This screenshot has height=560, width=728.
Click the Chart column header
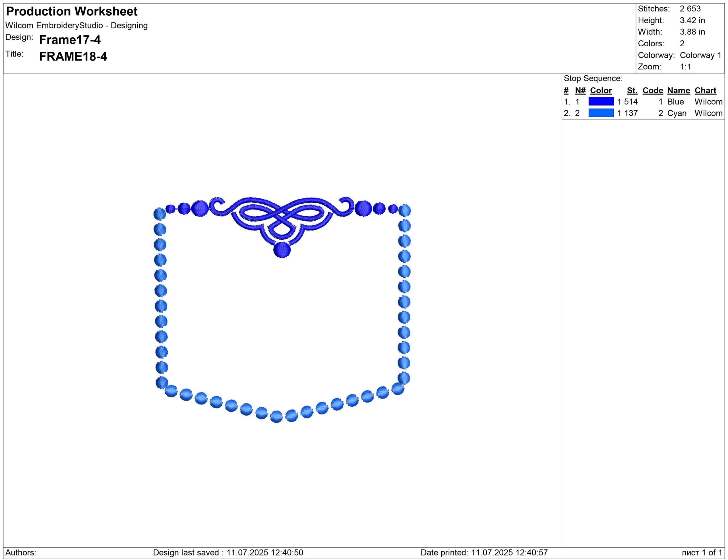coord(705,90)
